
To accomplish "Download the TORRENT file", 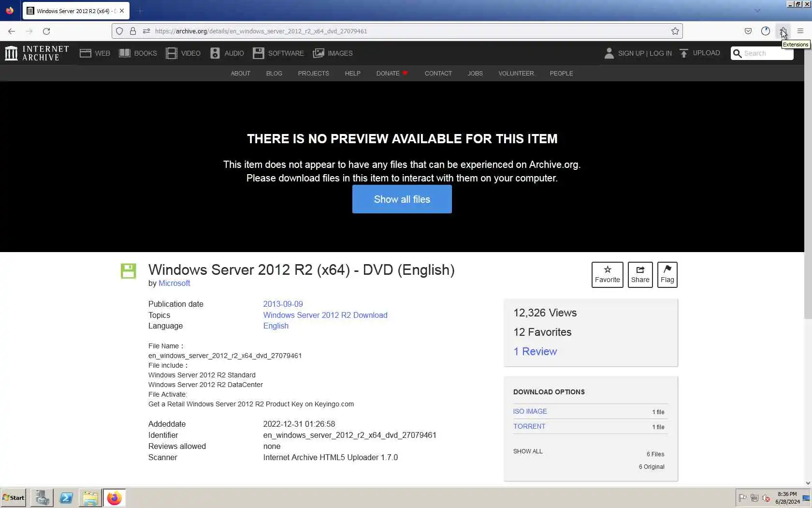I will 529,427.
